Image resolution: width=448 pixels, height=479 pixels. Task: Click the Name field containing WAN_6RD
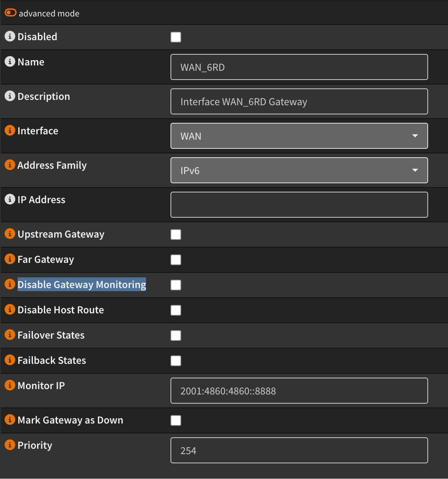point(299,67)
